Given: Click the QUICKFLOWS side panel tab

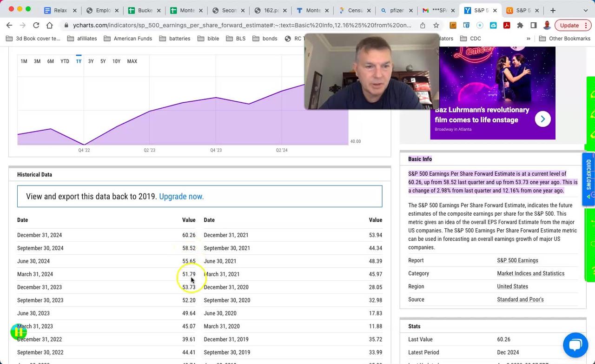Looking at the screenshot, I should coord(588,179).
